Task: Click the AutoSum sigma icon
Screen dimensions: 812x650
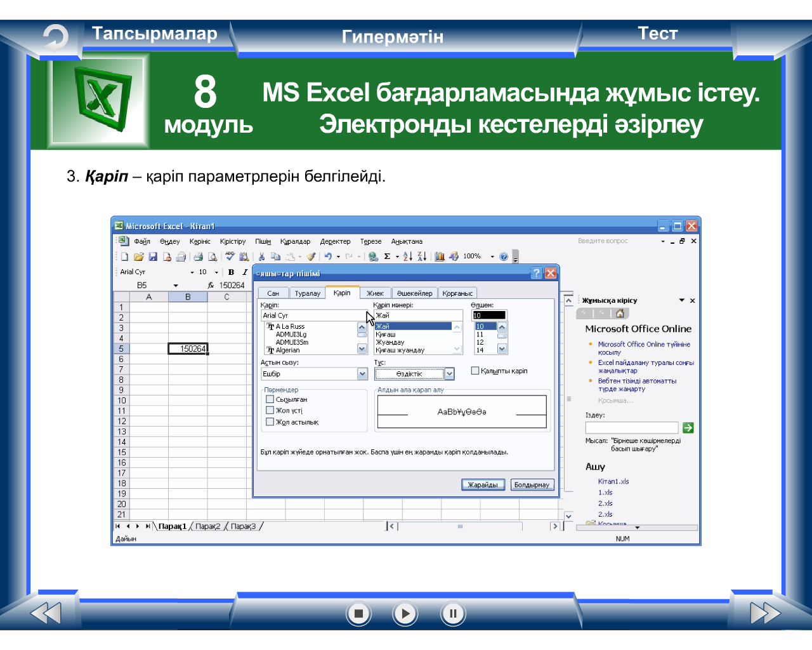Action: tap(387, 256)
